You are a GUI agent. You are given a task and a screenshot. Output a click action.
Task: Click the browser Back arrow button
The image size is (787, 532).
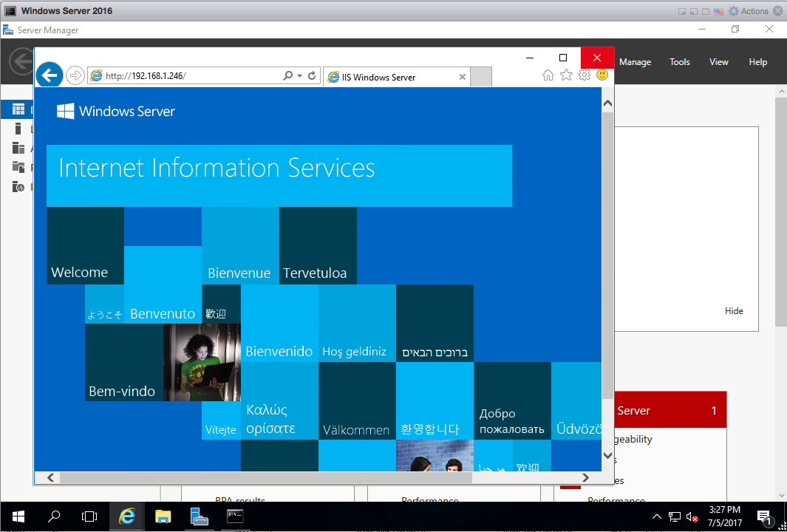coord(50,75)
